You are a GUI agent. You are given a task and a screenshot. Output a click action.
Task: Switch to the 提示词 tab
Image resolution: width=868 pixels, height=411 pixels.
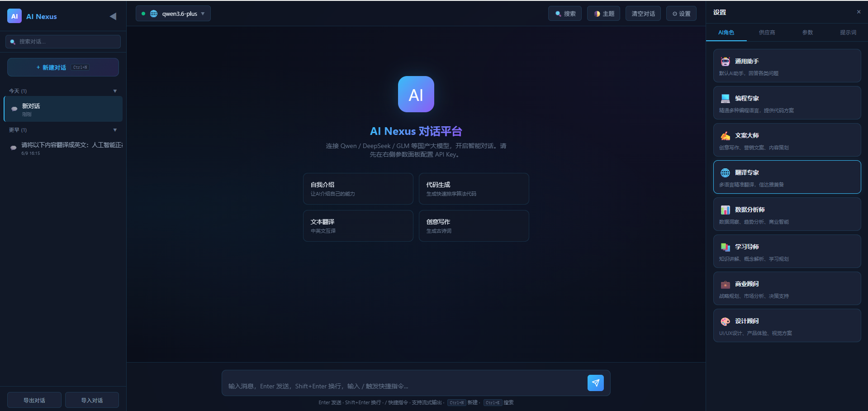pos(848,33)
